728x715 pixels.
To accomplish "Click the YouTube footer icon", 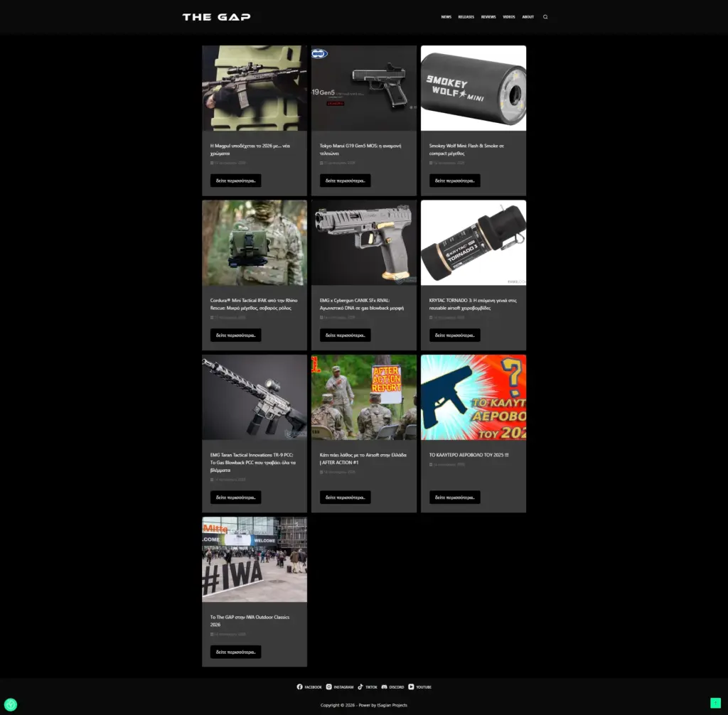I will [x=411, y=687].
